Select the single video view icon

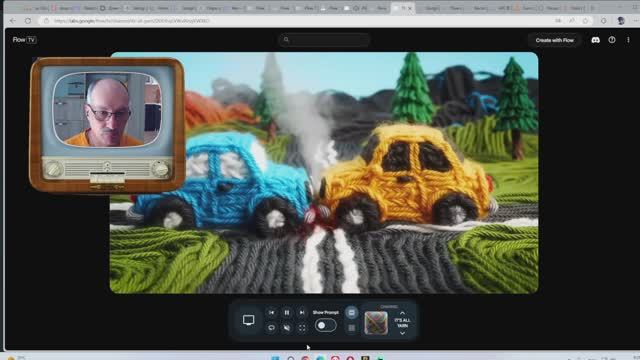[351, 313]
